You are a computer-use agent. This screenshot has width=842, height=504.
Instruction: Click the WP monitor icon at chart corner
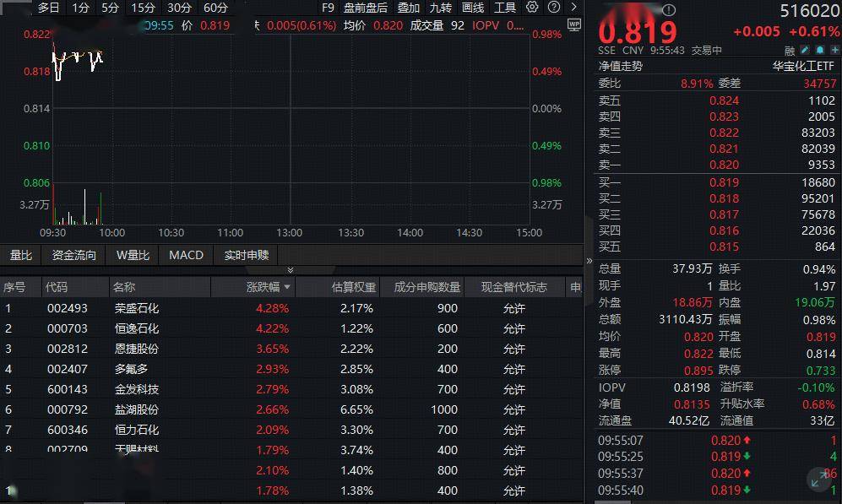coord(574,24)
